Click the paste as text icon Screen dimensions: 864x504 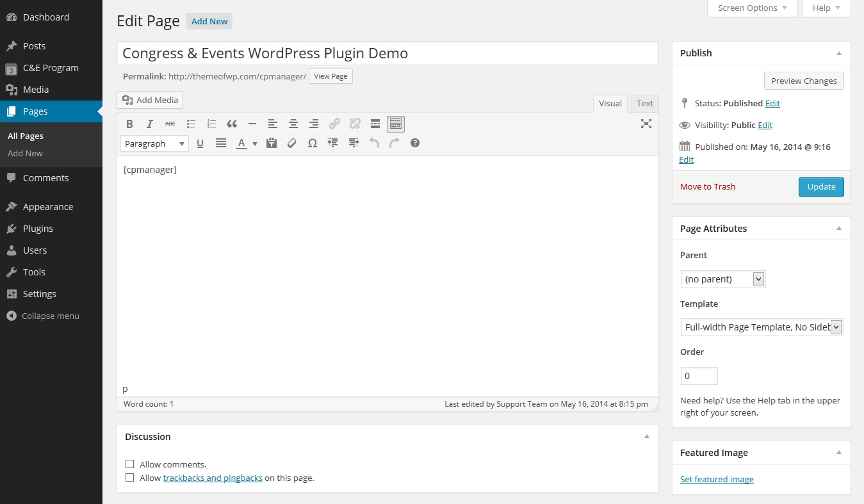(x=272, y=143)
